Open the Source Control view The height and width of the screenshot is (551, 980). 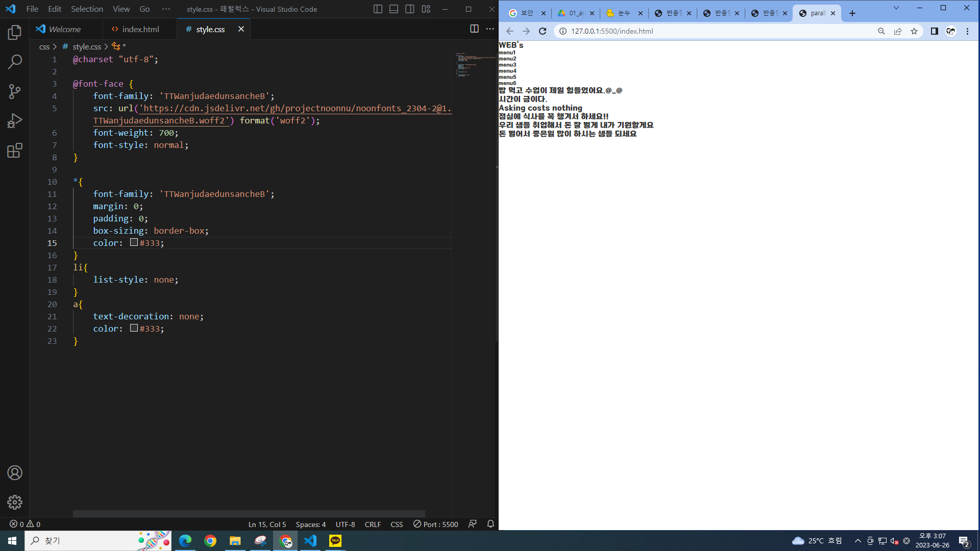click(15, 91)
